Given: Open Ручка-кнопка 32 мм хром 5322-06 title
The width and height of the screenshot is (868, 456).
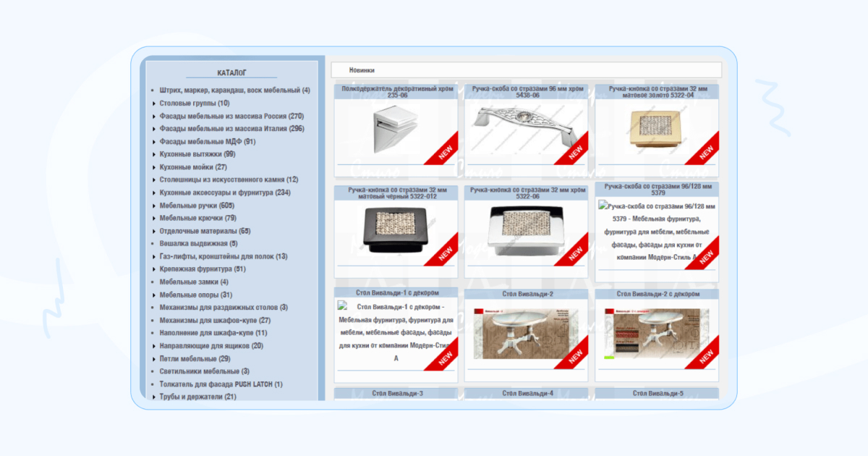Looking at the screenshot, I should [x=527, y=193].
